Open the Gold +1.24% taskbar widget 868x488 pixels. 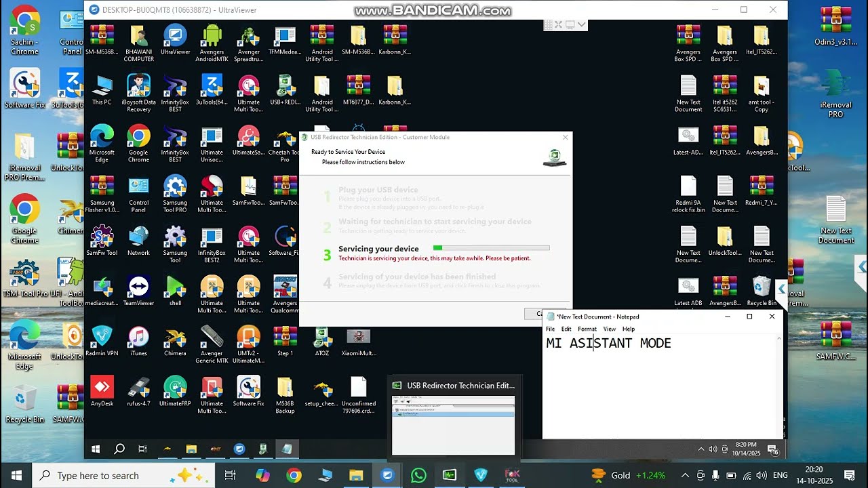coord(628,475)
